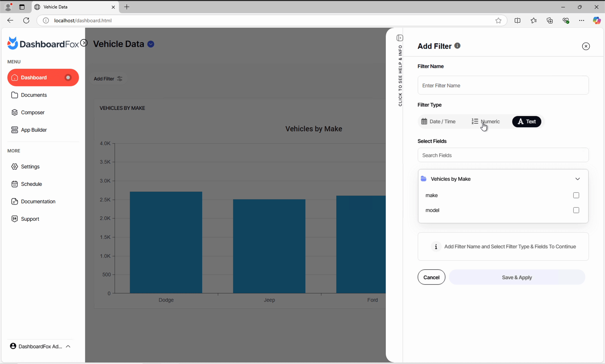Close the Add Filter panel

586,46
